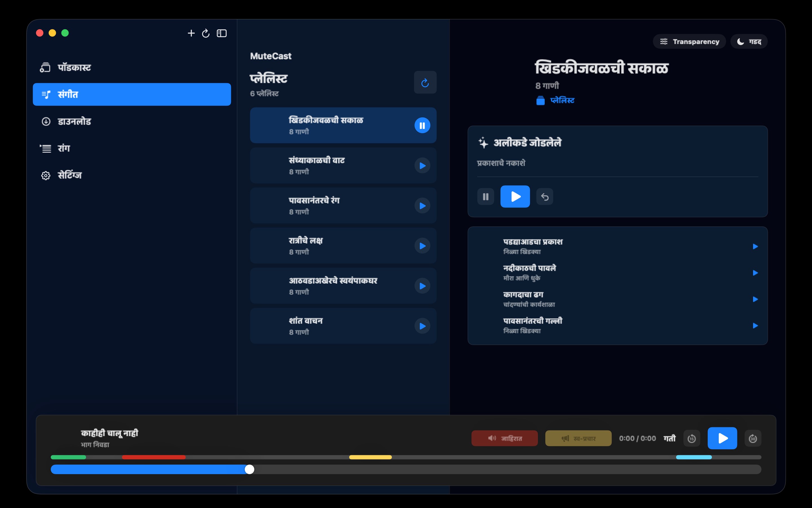Click the main play button in player bar
The height and width of the screenshot is (508, 812).
click(722, 438)
